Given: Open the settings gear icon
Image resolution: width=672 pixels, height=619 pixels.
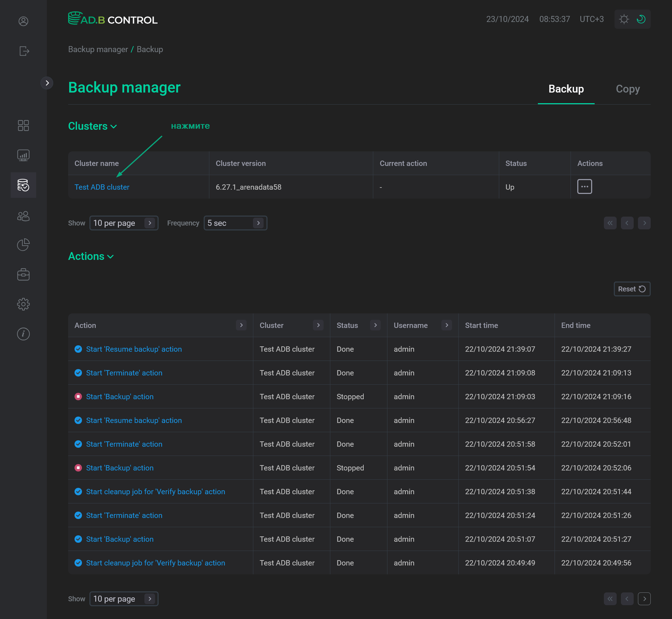Looking at the screenshot, I should pyautogui.click(x=23, y=304).
